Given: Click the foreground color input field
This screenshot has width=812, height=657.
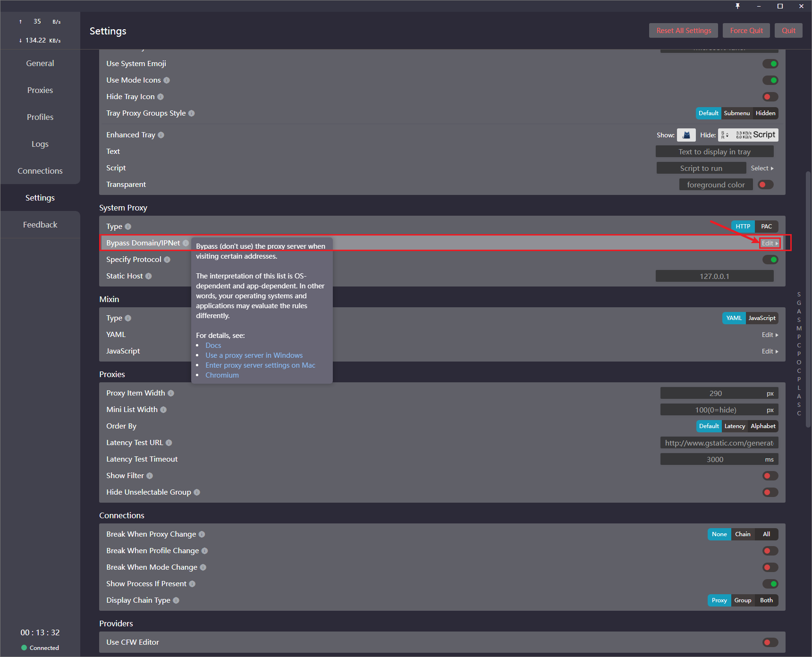Looking at the screenshot, I should pos(716,185).
